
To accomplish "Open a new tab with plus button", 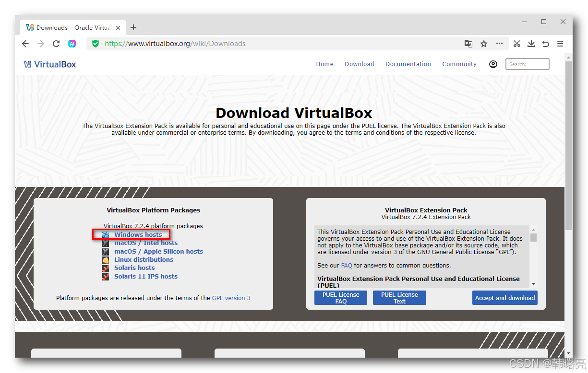I will tap(133, 27).
